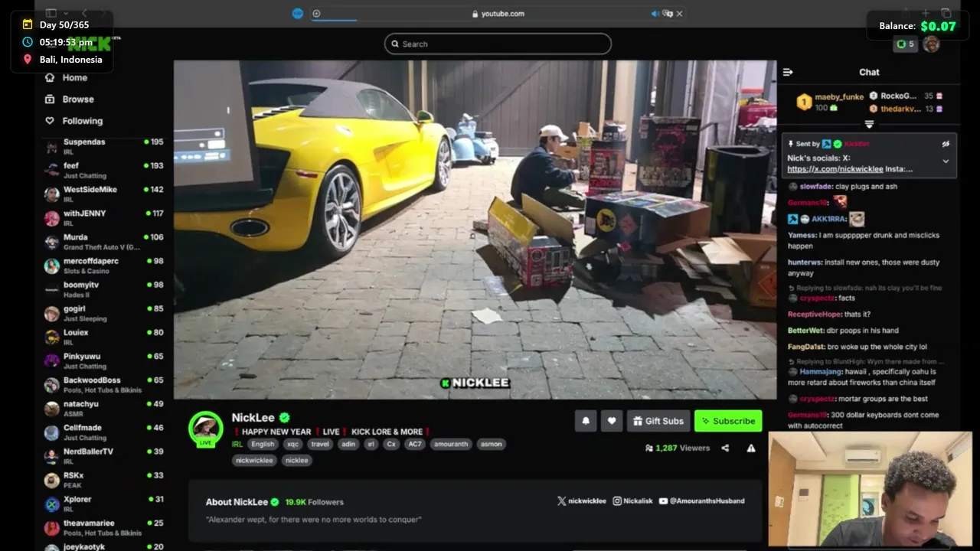Expand the pinned message chevron

(x=946, y=161)
